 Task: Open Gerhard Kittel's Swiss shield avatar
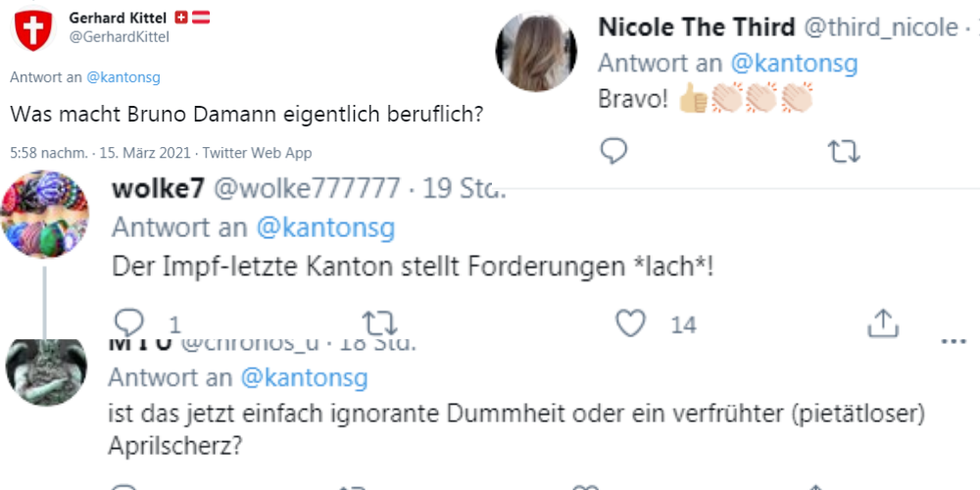click(x=32, y=29)
